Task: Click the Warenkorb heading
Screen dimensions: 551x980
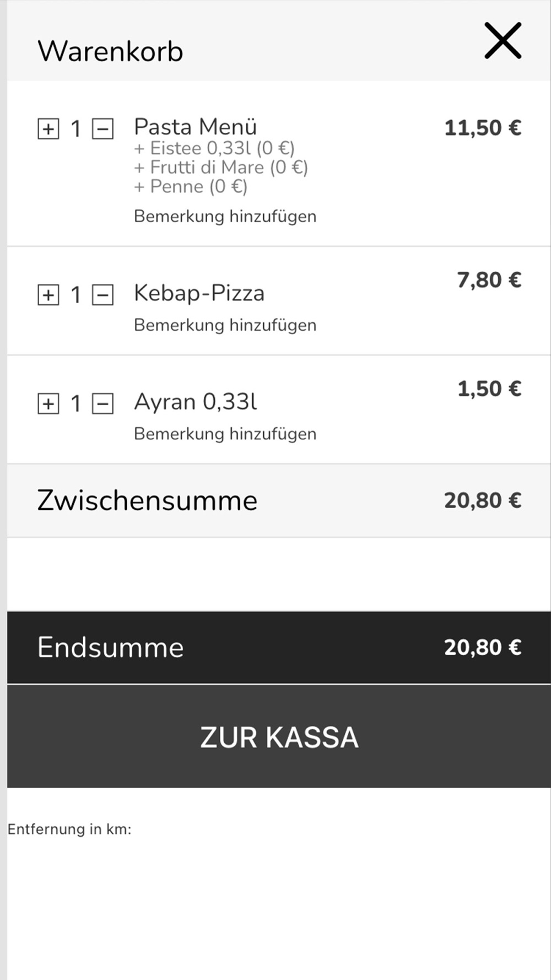Action: pyautogui.click(x=110, y=51)
